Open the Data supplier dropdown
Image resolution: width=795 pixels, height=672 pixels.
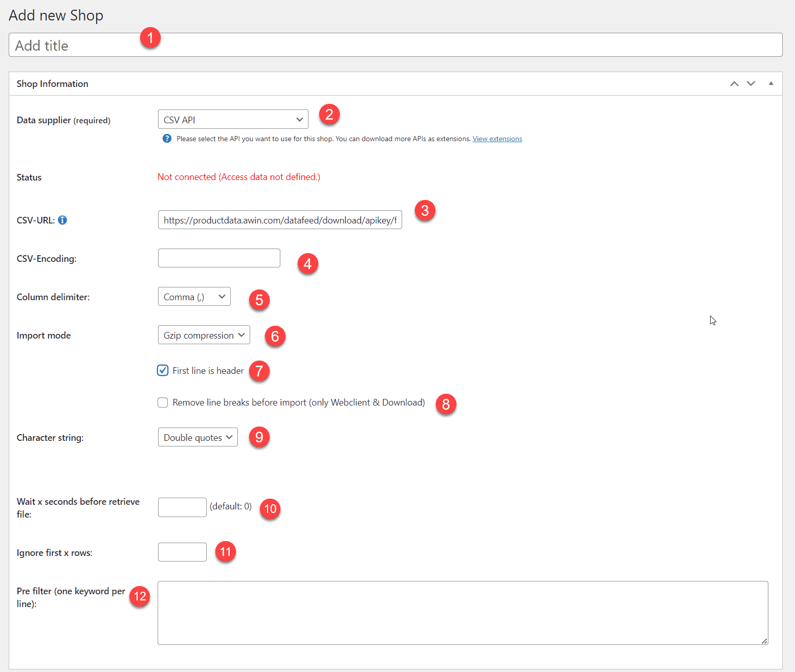click(233, 119)
